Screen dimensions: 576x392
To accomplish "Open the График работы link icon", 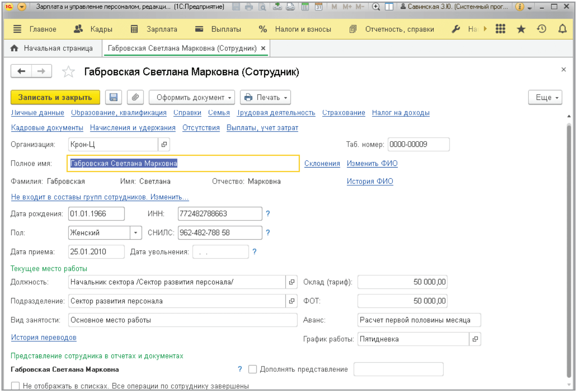I will 475,339.
